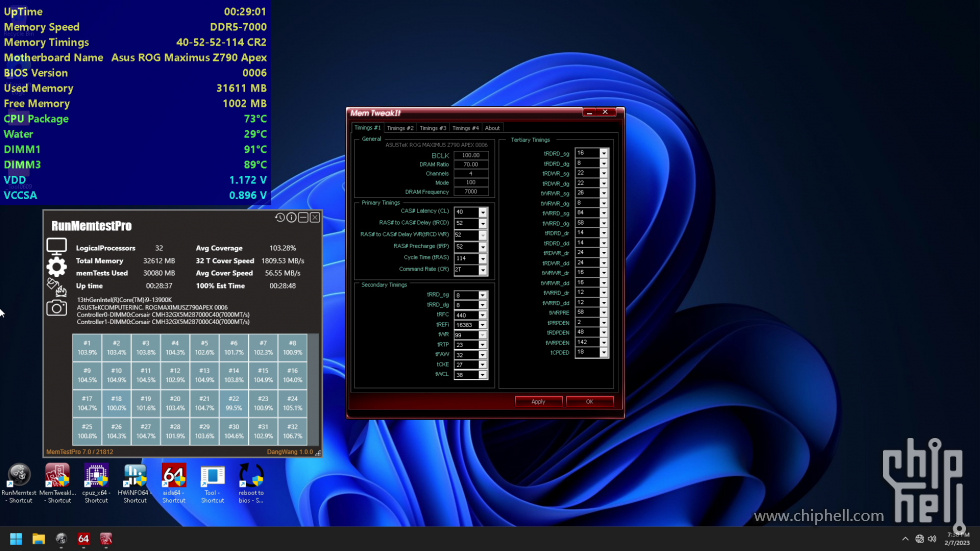Open the RunMemtest desktop shortcut
The image size is (980, 551).
tap(19, 484)
